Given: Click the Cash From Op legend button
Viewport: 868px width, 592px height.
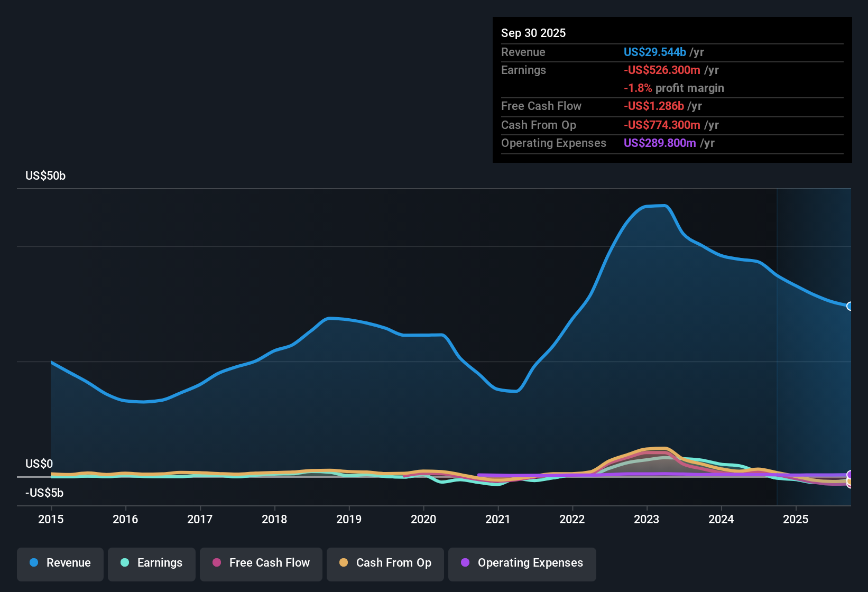Looking at the screenshot, I should click(x=385, y=563).
